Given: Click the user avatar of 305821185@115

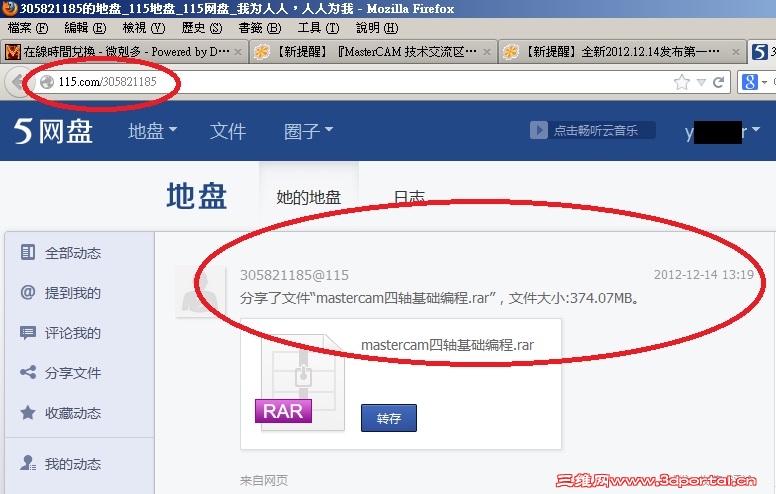Looking at the screenshot, I should click(x=200, y=292).
